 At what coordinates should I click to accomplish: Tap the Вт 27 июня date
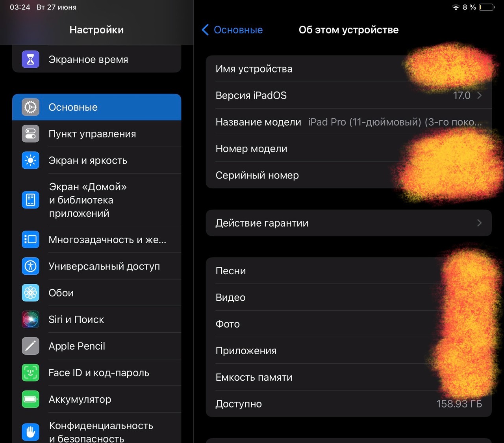[x=57, y=7]
